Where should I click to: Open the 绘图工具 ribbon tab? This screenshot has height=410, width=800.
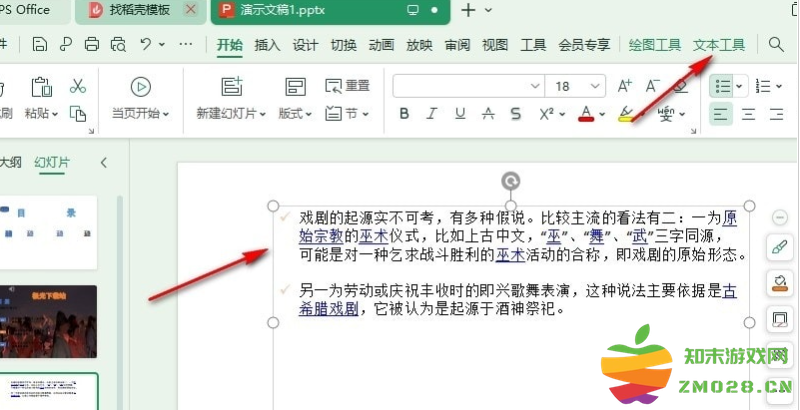pos(655,45)
